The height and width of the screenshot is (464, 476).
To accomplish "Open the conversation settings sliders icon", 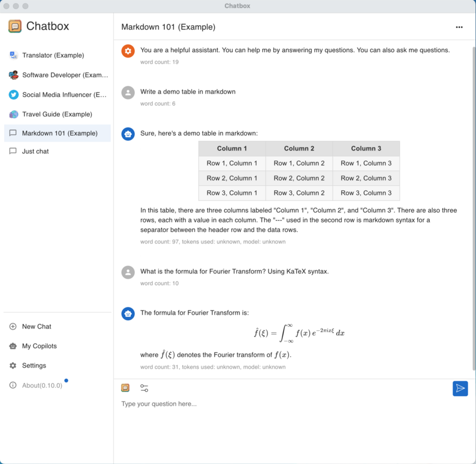I will click(144, 388).
